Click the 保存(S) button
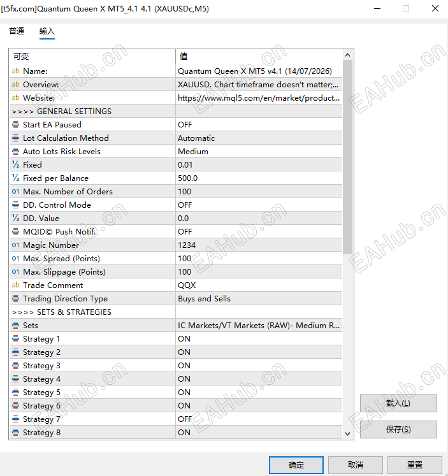Viewport: 448px width, 476px height. click(398, 429)
